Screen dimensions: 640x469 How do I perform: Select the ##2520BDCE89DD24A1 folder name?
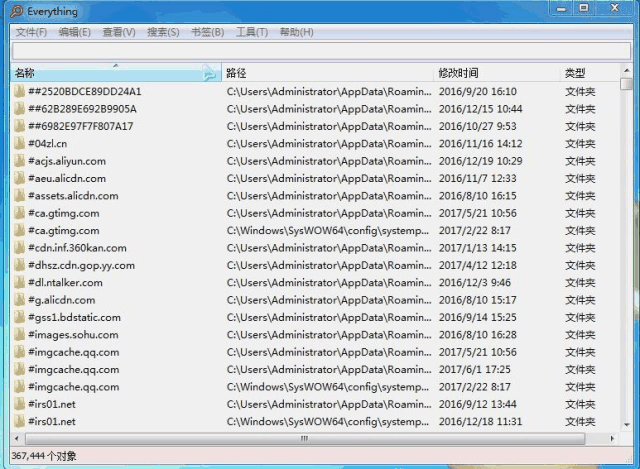(x=85, y=91)
